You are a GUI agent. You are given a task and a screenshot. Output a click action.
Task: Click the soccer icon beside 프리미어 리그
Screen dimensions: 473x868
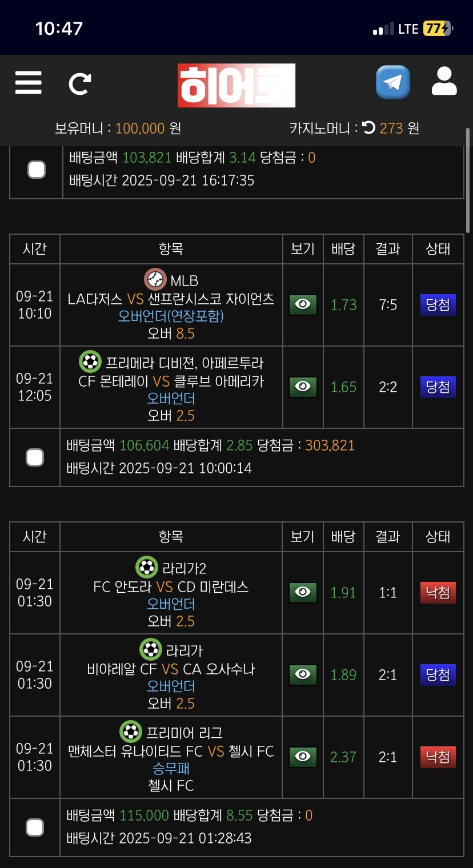click(x=131, y=732)
